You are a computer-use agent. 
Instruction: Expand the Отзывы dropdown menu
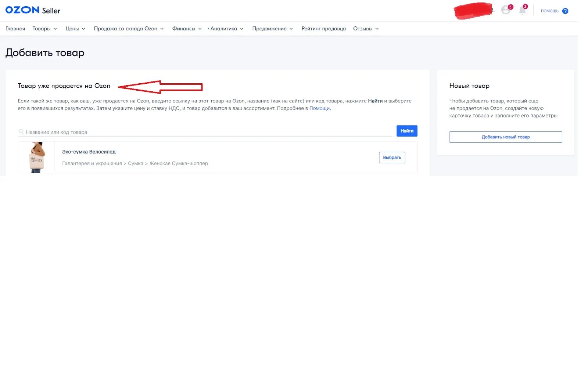click(x=366, y=29)
